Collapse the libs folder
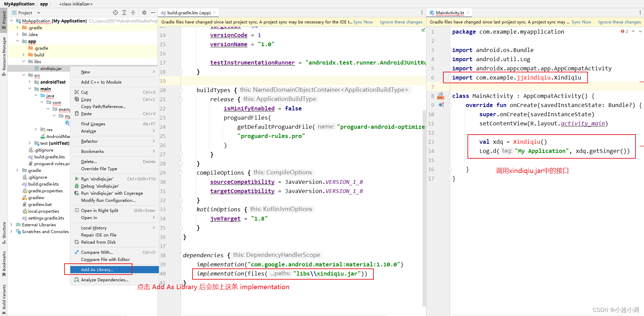Screen dimensions: 644x316 (x=23, y=62)
